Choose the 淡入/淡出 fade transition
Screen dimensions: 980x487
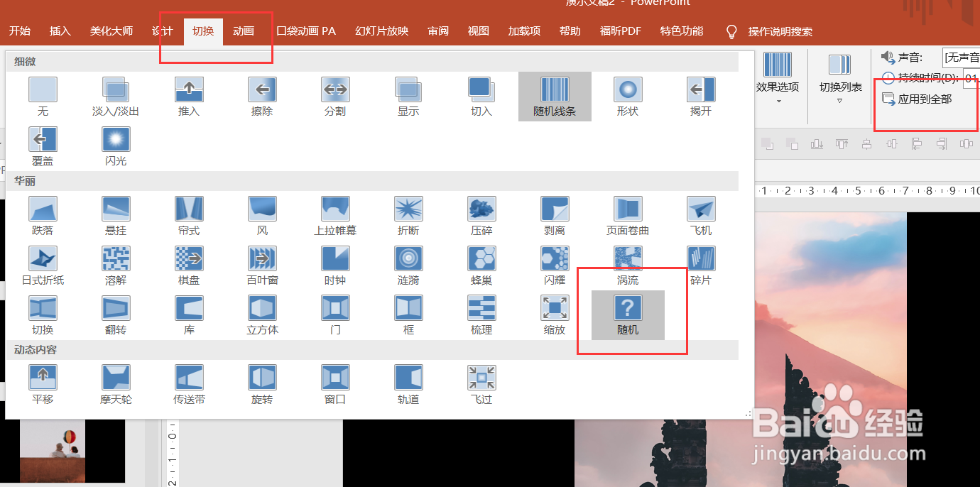point(116,97)
